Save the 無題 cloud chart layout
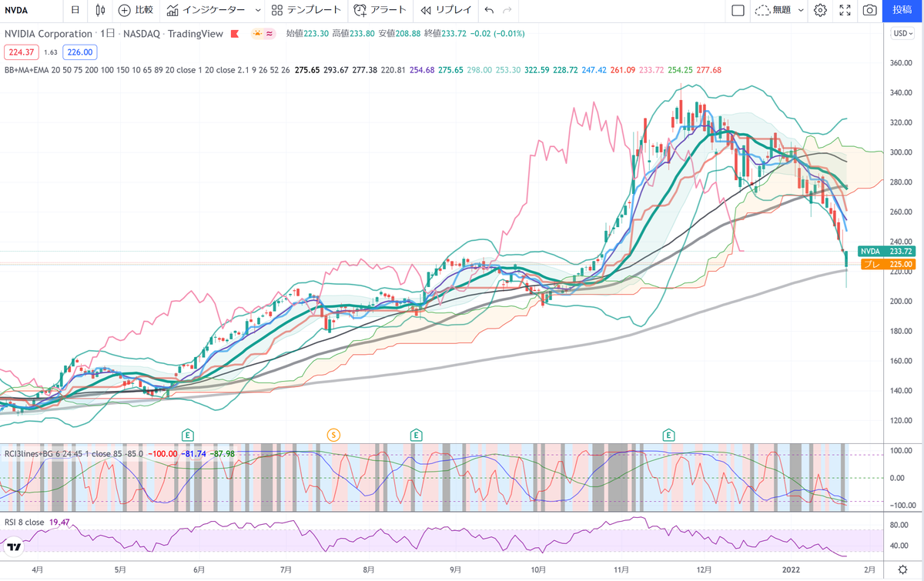 (772, 10)
